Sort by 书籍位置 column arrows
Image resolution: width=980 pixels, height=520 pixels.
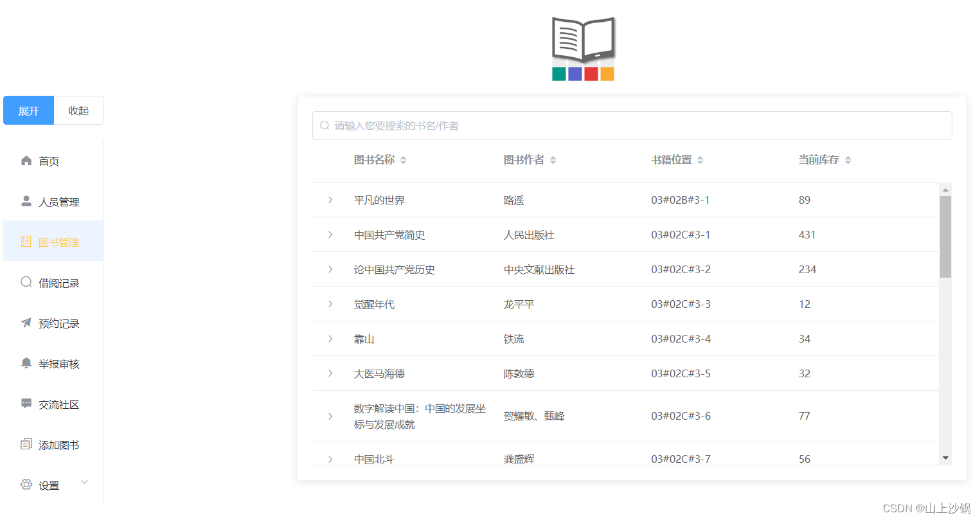tap(700, 160)
